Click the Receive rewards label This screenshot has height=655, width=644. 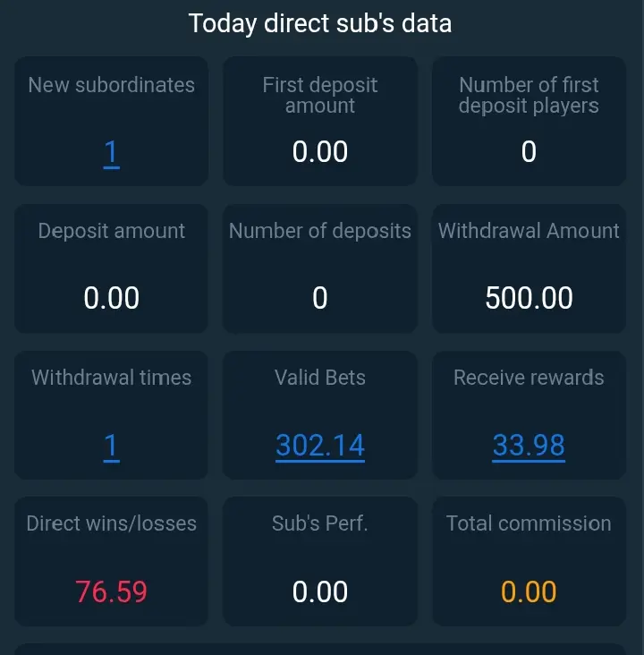click(529, 378)
